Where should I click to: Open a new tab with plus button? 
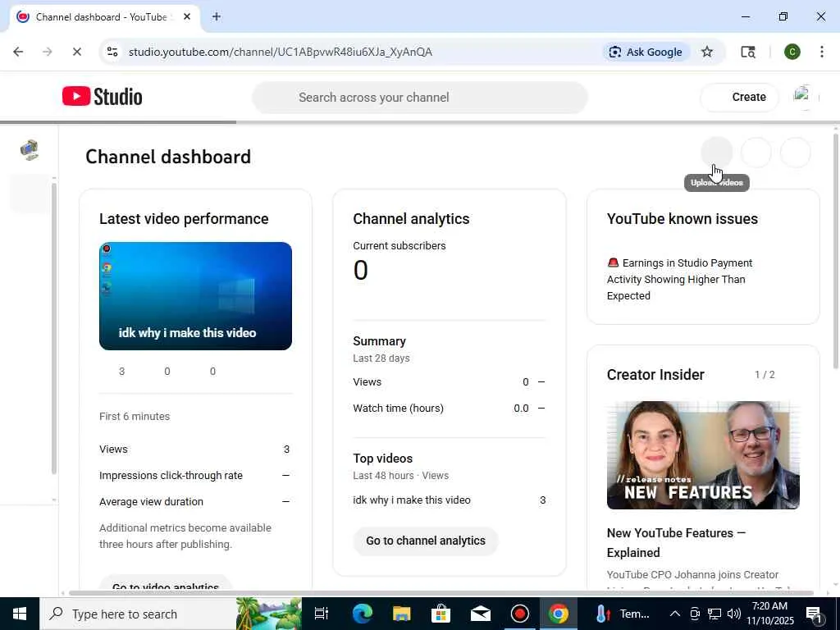click(217, 16)
